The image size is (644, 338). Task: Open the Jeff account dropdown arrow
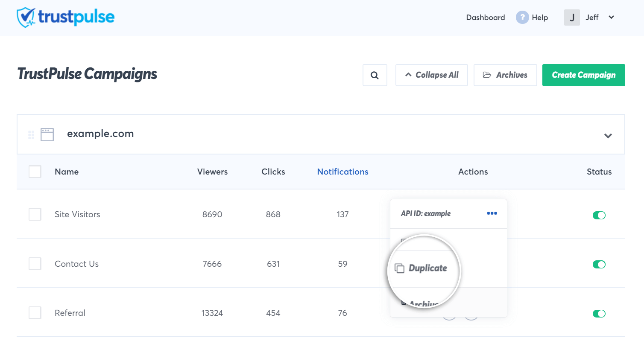(x=611, y=17)
